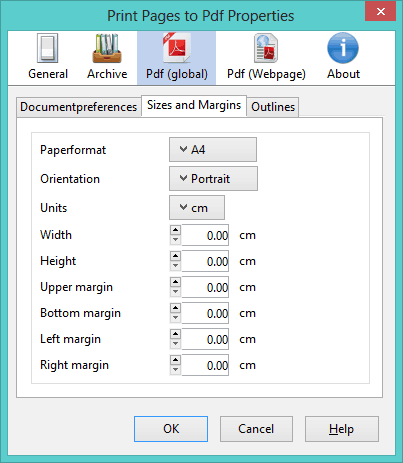This screenshot has height=463, width=403.
Task: Decrease Right margin with the down arrow
Action: tap(175, 370)
